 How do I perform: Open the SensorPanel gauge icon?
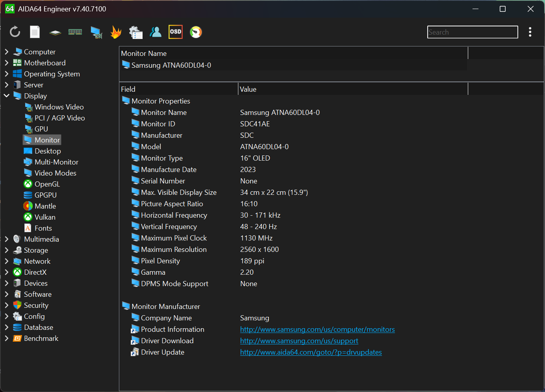tap(196, 32)
